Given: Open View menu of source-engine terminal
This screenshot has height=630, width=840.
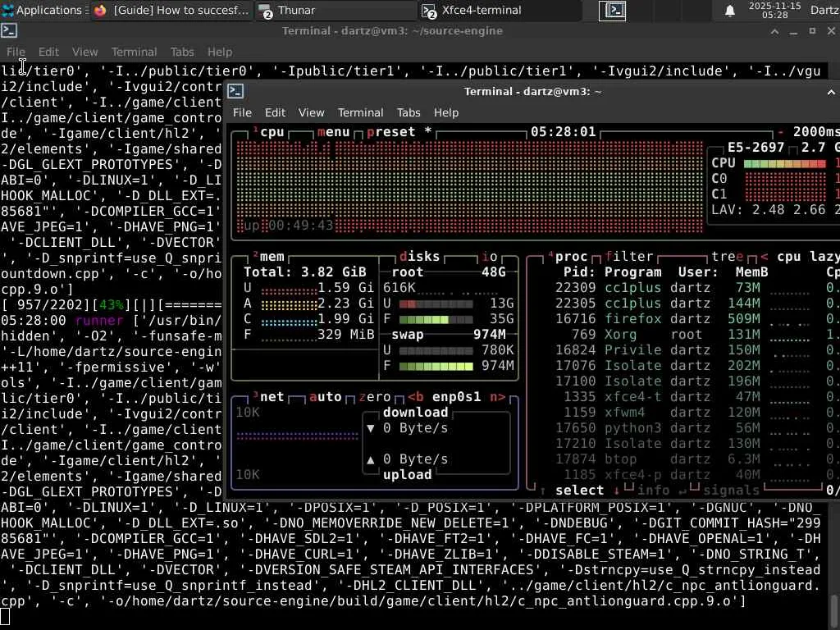Looking at the screenshot, I should 85,52.
